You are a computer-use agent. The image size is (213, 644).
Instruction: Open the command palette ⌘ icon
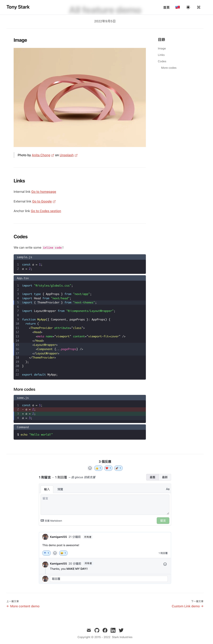[x=198, y=7]
